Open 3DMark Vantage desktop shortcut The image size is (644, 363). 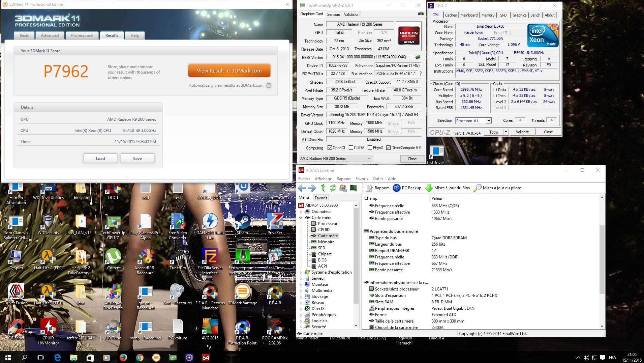(x=243, y=294)
